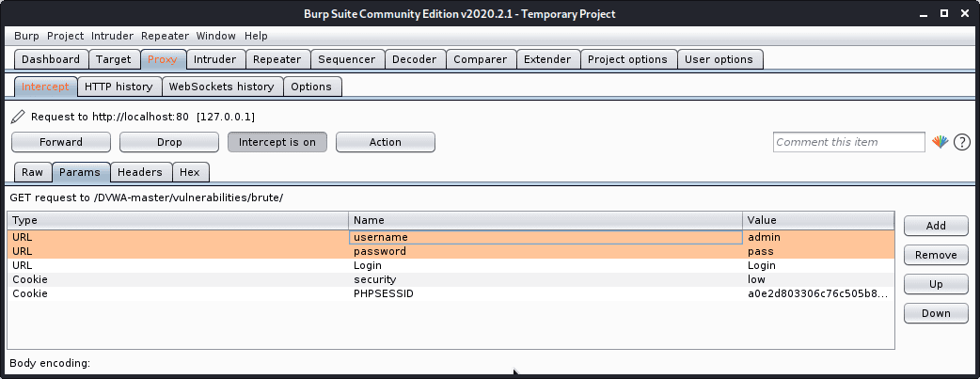Switch to the Extender tab
Screen dimensions: 980x379
pyautogui.click(x=546, y=59)
